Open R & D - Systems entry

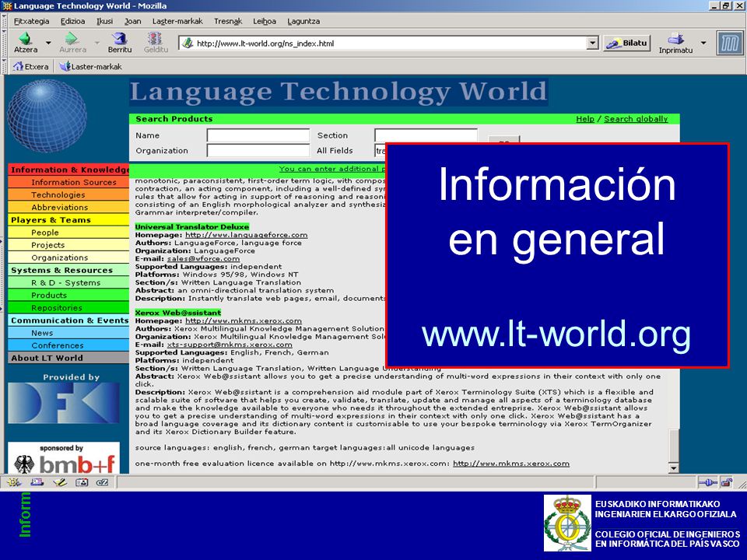(68, 282)
